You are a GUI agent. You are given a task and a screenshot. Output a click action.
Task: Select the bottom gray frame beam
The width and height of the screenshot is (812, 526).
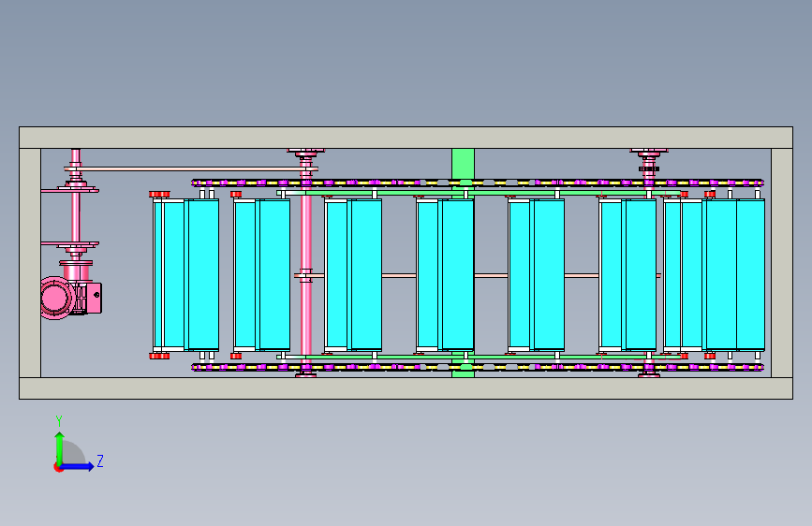click(406, 388)
